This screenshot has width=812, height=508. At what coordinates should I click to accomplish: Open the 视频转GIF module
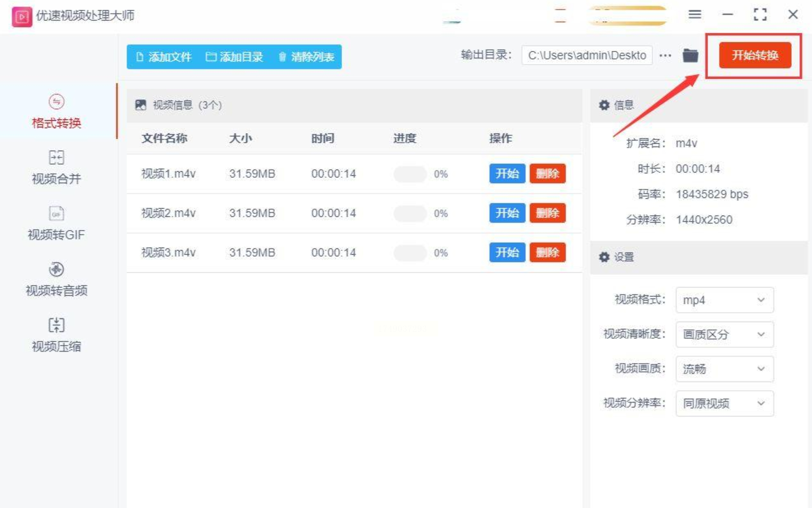click(x=57, y=223)
